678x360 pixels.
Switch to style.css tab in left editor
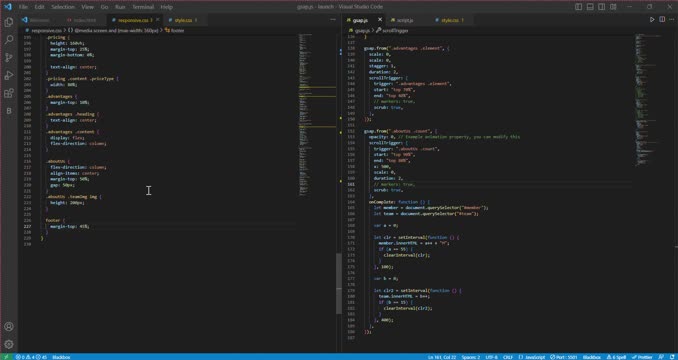(184, 20)
